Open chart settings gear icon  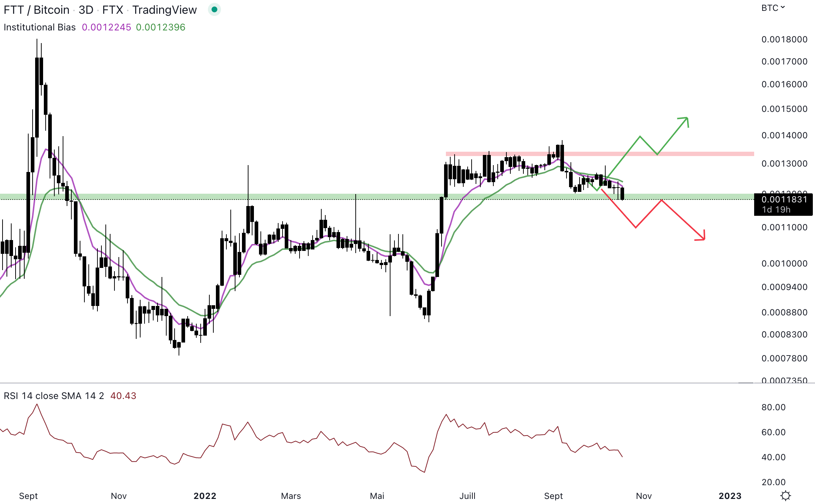pyautogui.click(x=785, y=495)
